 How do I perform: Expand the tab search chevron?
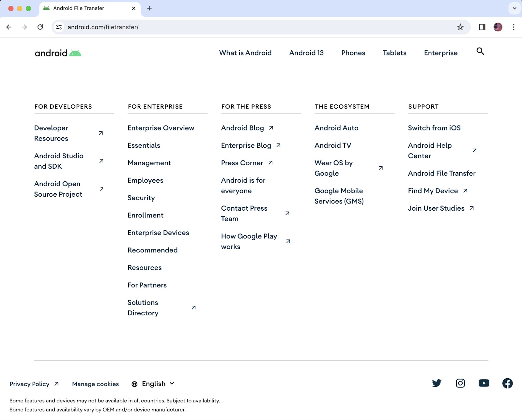pyautogui.click(x=514, y=8)
